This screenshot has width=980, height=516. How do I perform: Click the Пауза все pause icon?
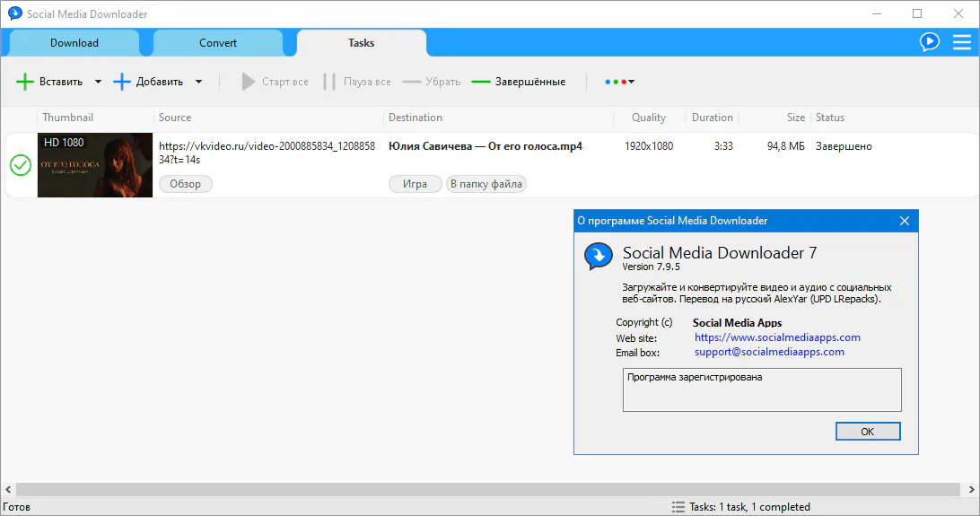point(329,82)
